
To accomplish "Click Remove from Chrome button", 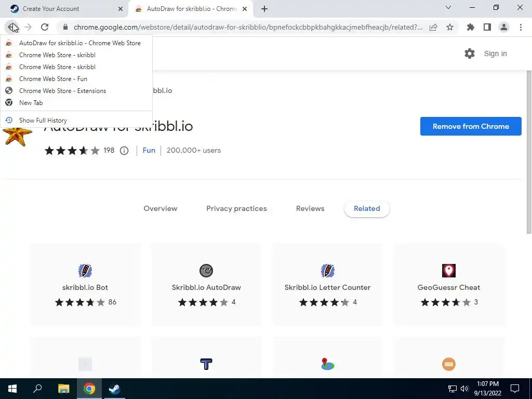I will coord(471,126).
